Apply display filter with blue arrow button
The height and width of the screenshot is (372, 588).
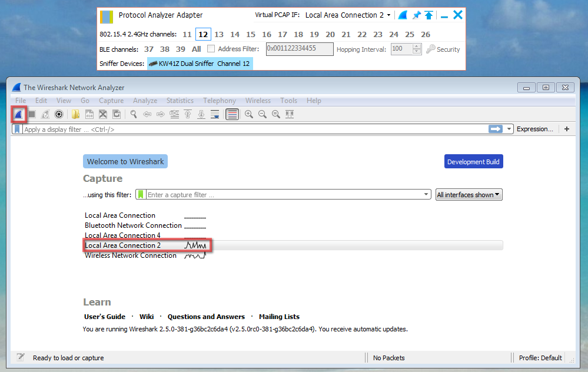[496, 129]
